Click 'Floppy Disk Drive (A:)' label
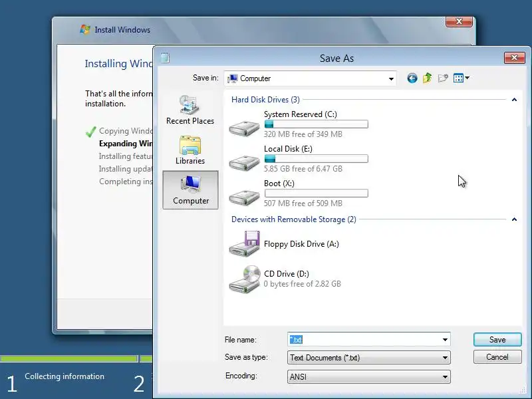This screenshot has height=399, width=532. click(x=301, y=244)
